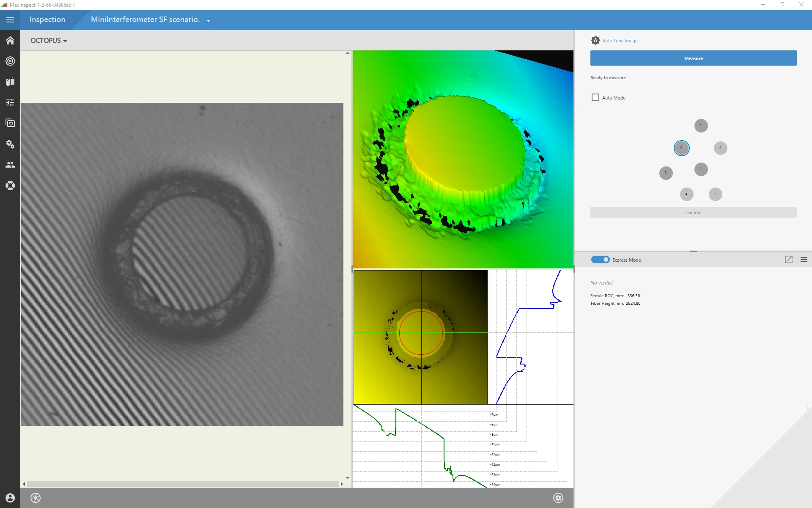
Task: Open the target inspection icon
Action: [10, 61]
